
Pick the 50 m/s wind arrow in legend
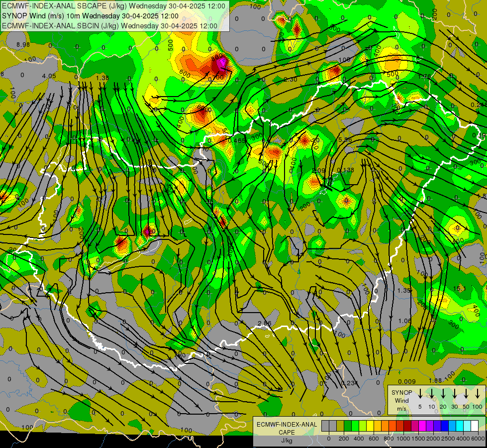466,394
